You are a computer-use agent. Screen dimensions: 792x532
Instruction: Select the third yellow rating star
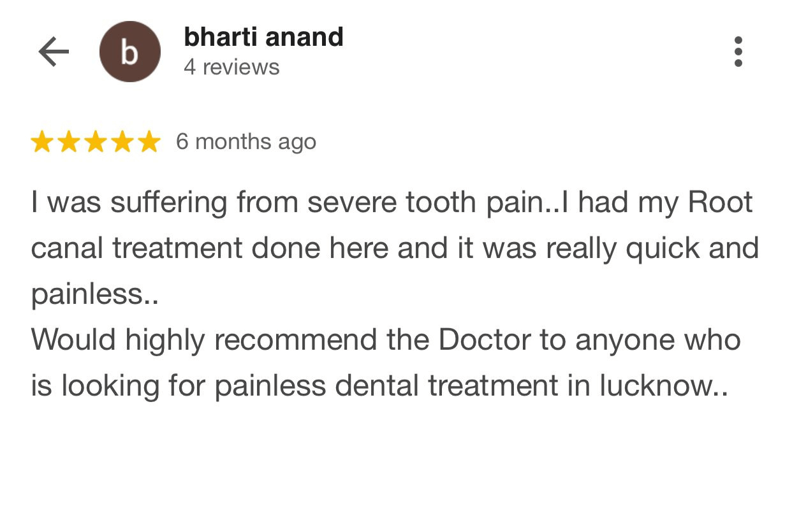point(95,142)
